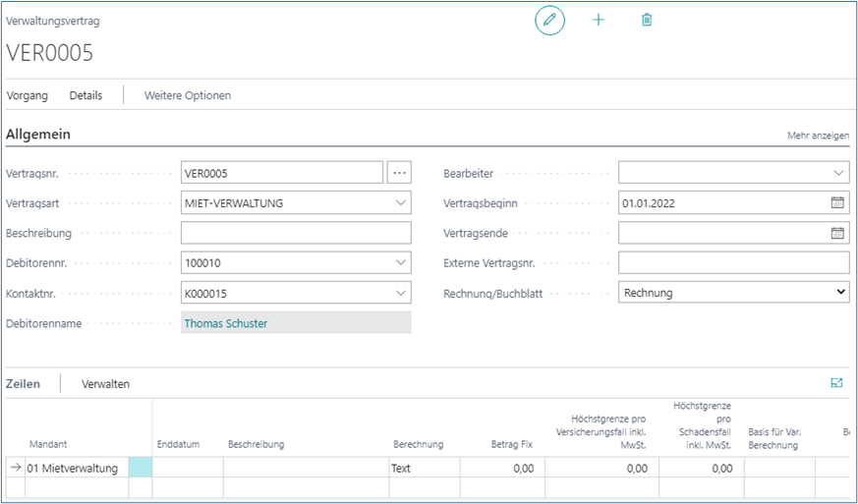Click the Externe Vertragsnr. input field
The width and height of the screenshot is (858, 504).
coord(733,262)
